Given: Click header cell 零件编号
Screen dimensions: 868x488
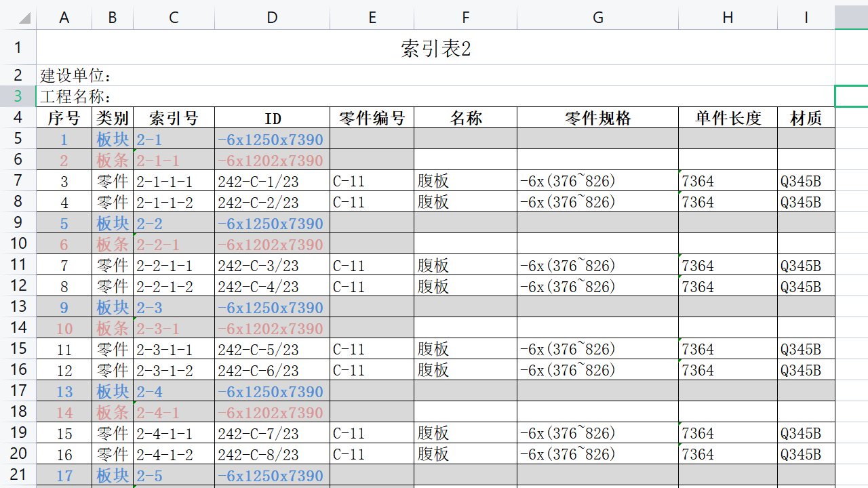Looking at the screenshot, I should pyautogui.click(x=372, y=118).
